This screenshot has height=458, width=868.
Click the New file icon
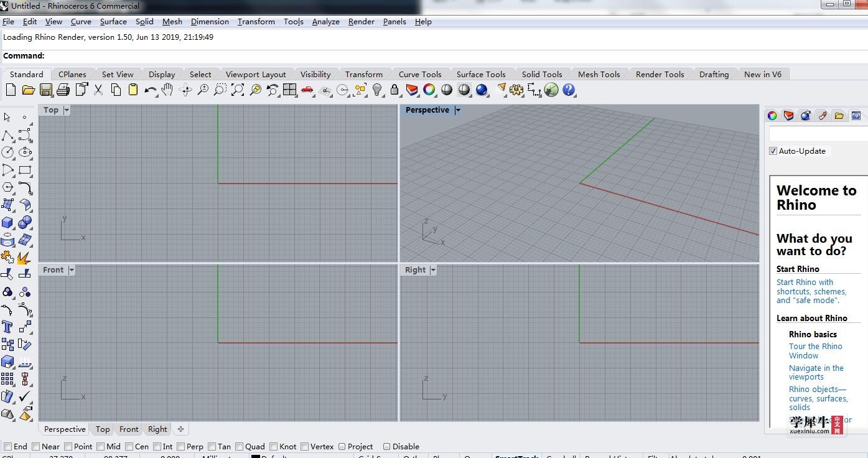coord(11,90)
